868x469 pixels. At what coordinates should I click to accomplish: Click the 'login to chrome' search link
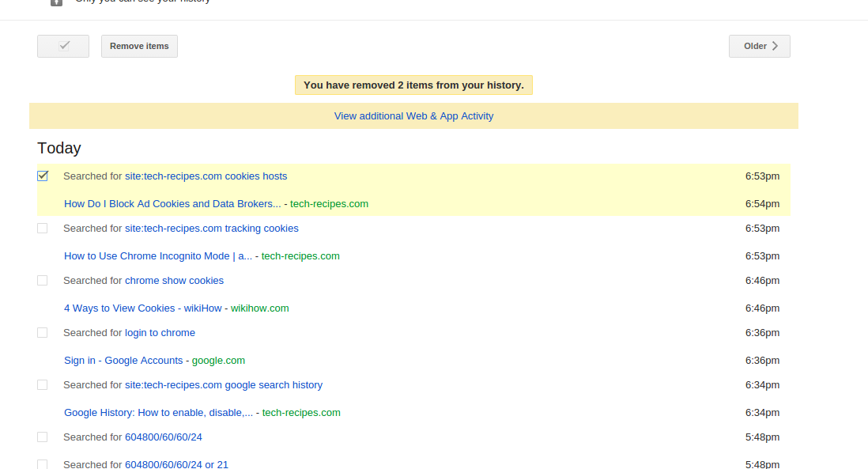[160, 332]
